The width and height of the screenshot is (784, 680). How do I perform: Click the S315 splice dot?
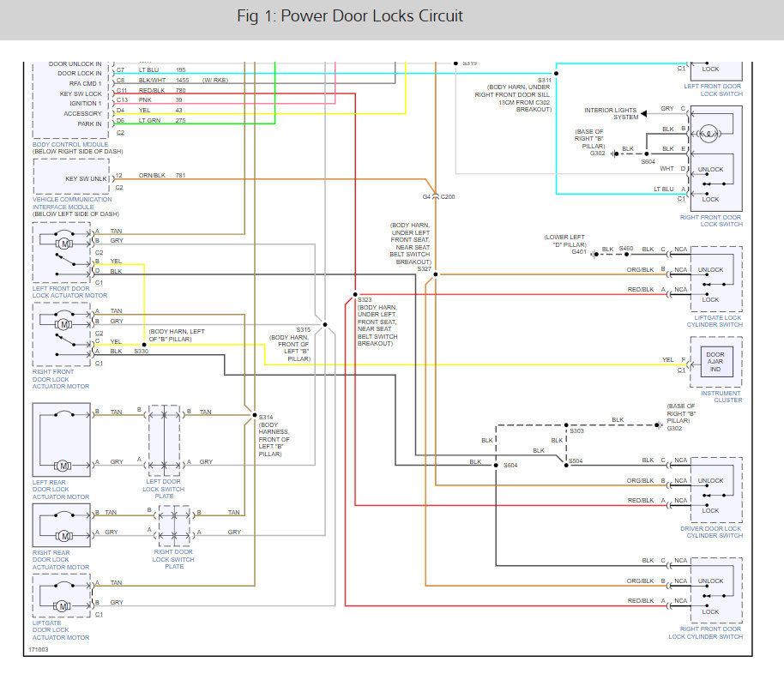(x=325, y=324)
